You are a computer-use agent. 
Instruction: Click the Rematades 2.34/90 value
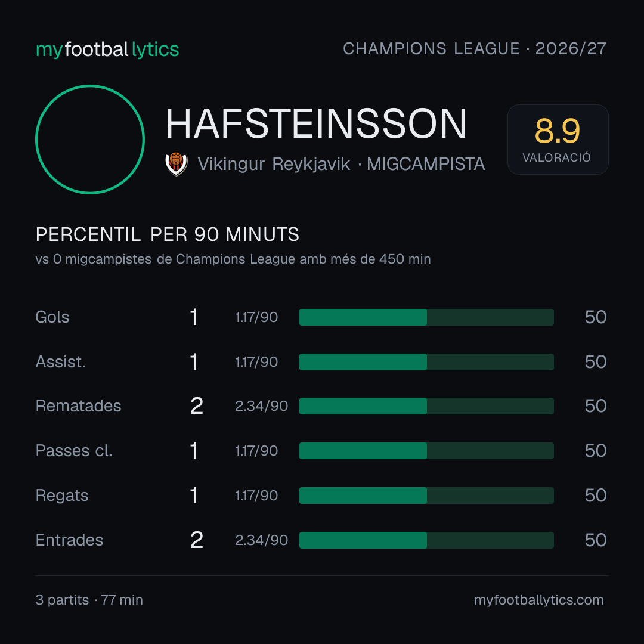261,406
